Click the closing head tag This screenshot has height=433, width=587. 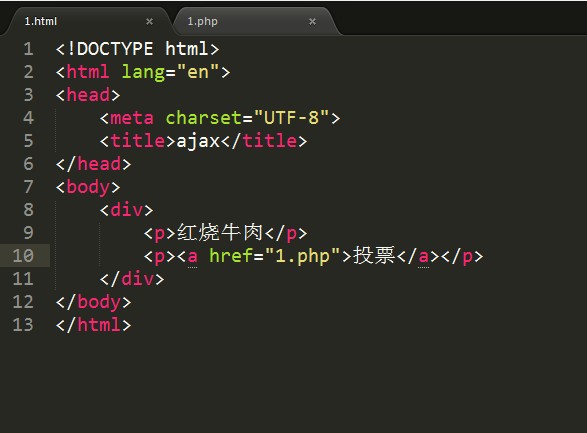tap(94, 164)
